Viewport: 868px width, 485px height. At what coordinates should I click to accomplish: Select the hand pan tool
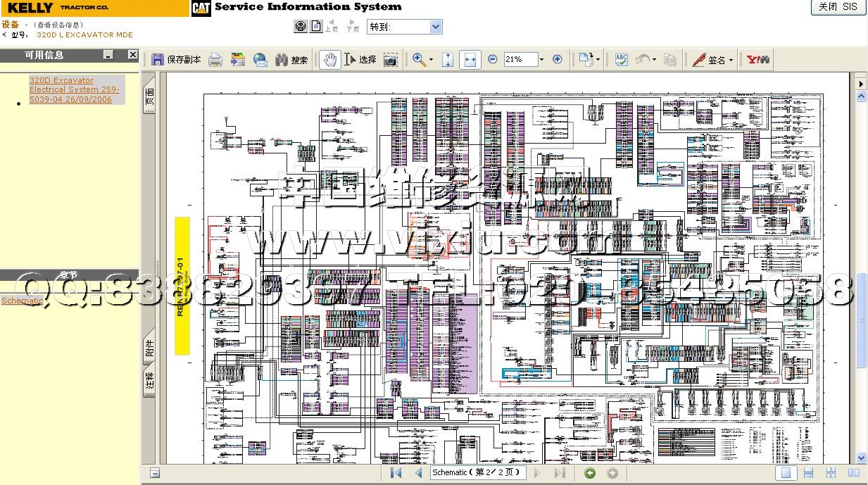(x=329, y=60)
